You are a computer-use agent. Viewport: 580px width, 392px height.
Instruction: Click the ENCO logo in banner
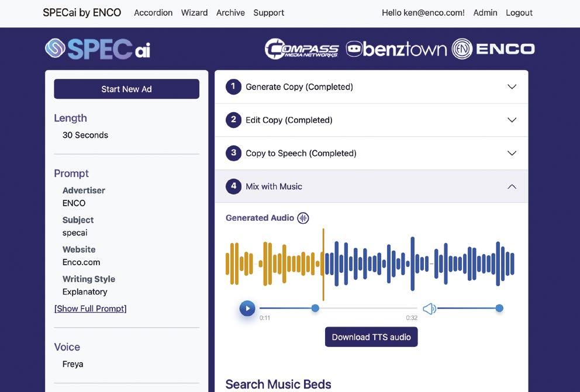[493, 49]
